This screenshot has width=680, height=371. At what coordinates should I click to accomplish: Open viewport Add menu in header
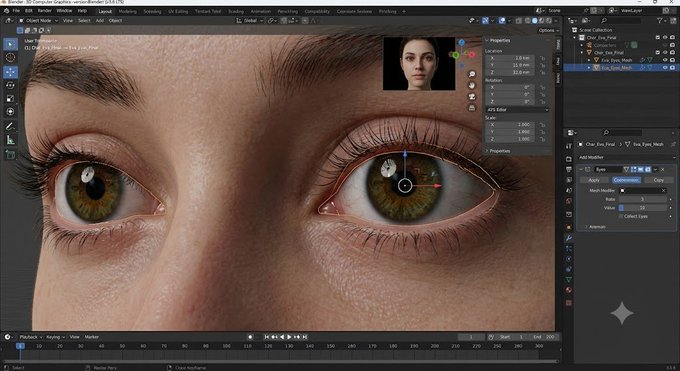[99, 20]
